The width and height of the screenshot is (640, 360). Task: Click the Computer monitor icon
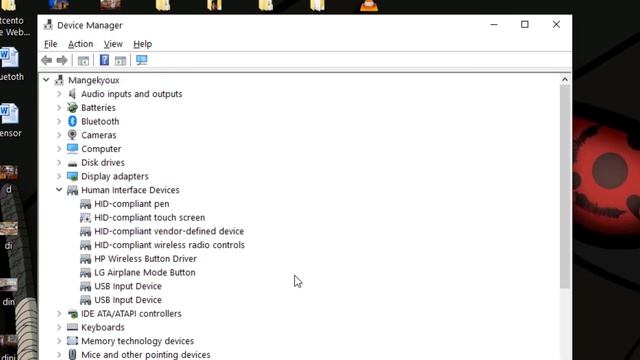tap(72, 149)
